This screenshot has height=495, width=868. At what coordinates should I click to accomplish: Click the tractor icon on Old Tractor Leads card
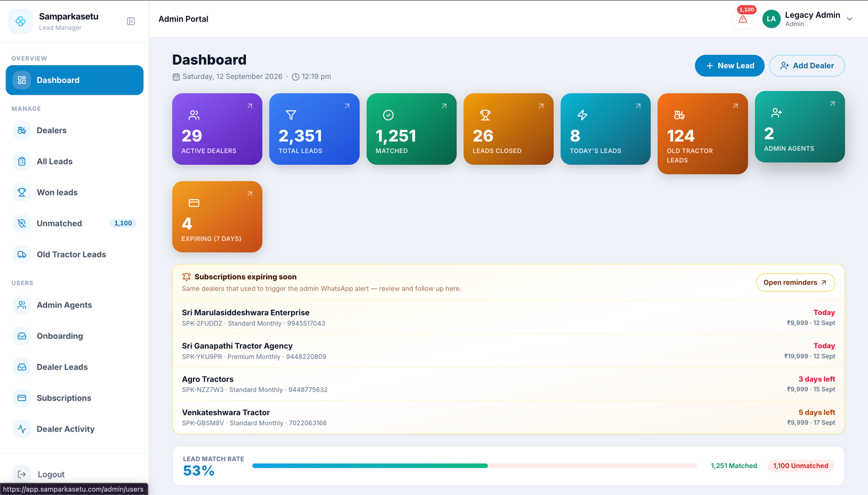[679, 115]
